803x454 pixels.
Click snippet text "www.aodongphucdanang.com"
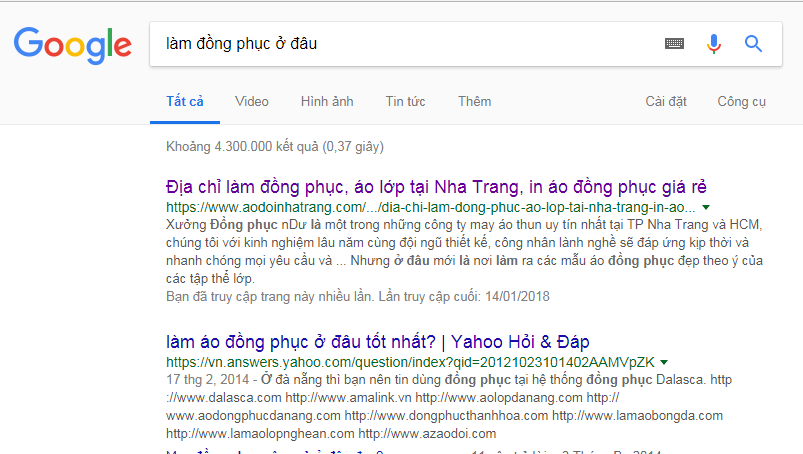(253, 416)
